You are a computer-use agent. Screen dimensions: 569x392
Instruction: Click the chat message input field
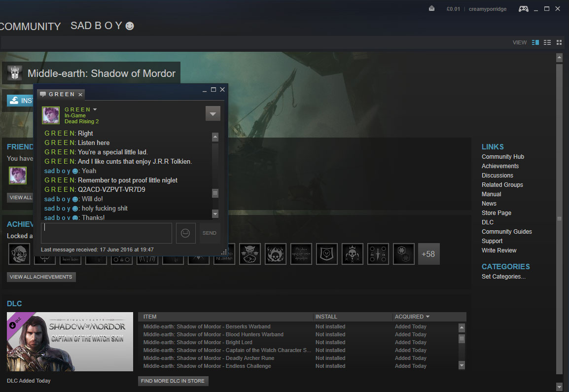pos(107,233)
